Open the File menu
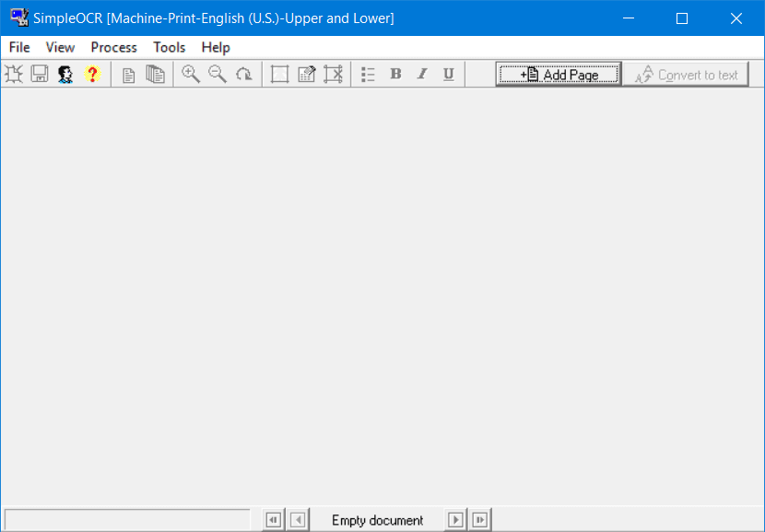This screenshot has width=765, height=532. (x=19, y=47)
